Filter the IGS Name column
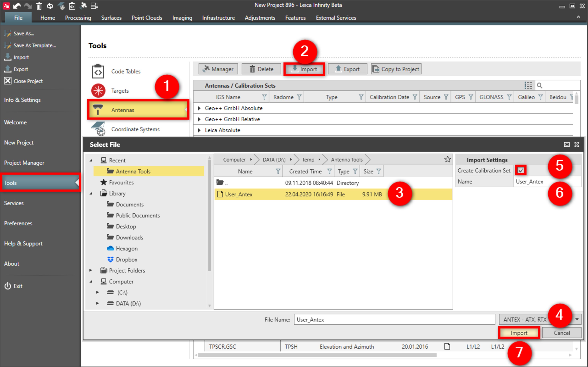This screenshot has width=588, height=367. [264, 97]
